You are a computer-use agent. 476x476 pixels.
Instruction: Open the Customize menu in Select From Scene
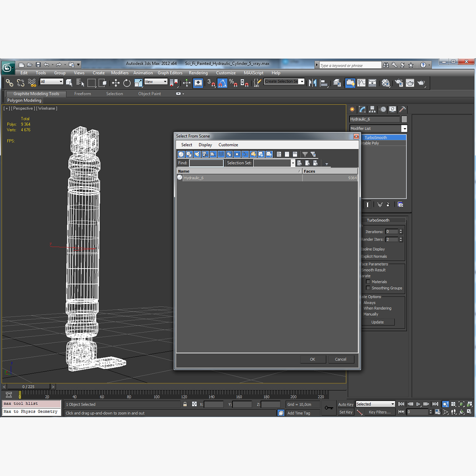coord(228,145)
